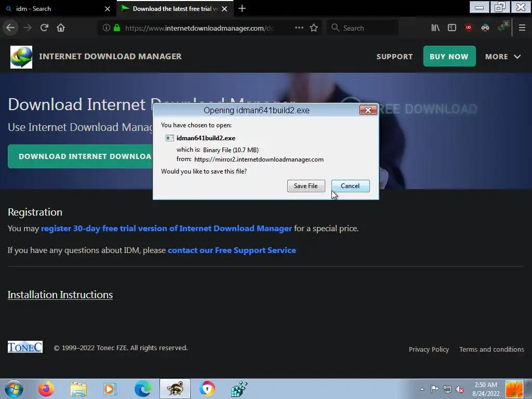Screen dimensions: 532x399
Task: Click the browser Forward arrow
Action: coord(28,28)
